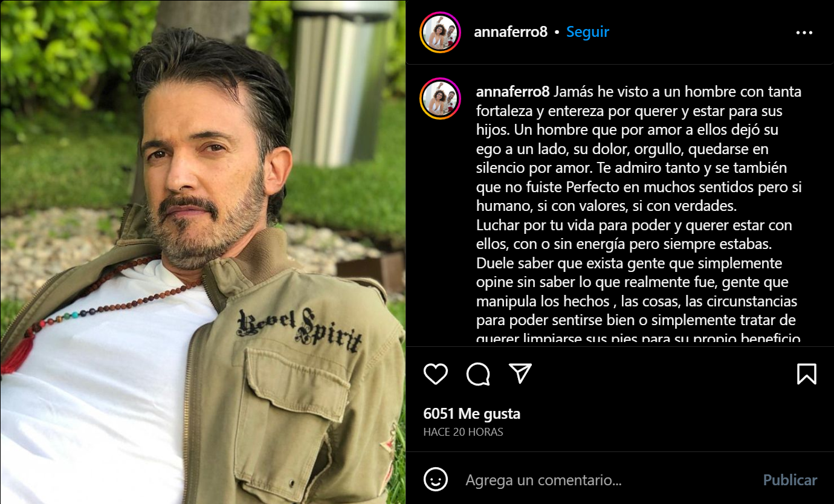Open annaferro8 username in the caption

[513, 92]
